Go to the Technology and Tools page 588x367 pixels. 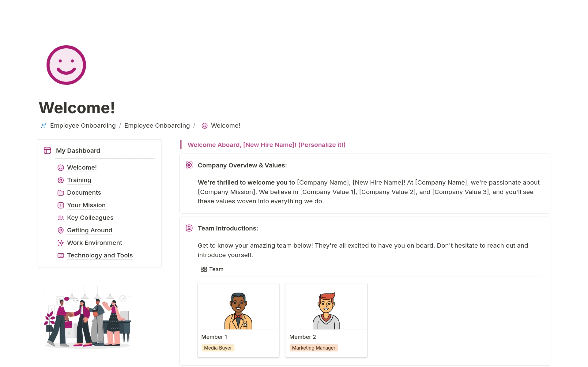(100, 256)
